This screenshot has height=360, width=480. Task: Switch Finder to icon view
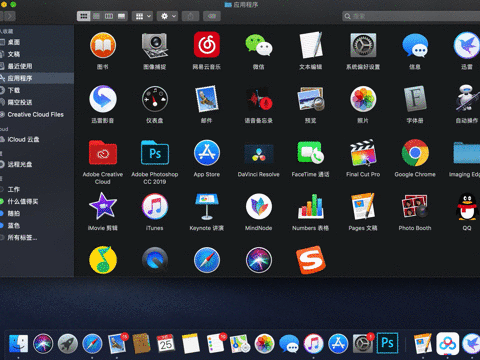(x=84, y=16)
